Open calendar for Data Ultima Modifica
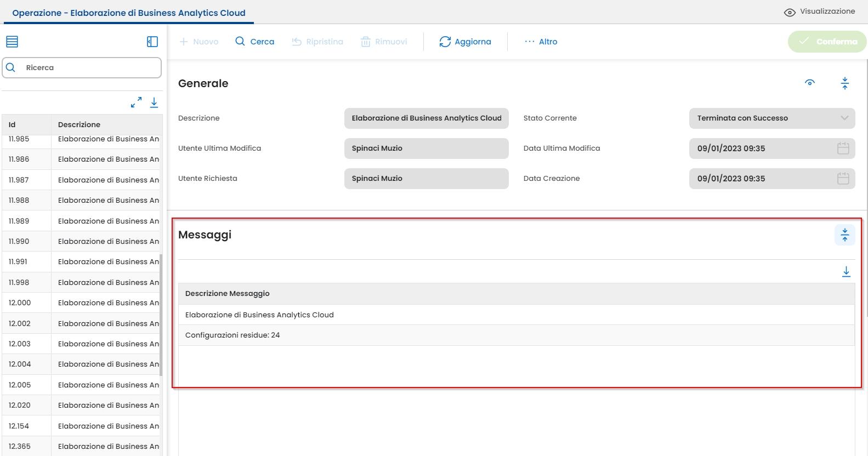Image resolution: width=868 pixels, height=456 pixels. click(843, 149)
